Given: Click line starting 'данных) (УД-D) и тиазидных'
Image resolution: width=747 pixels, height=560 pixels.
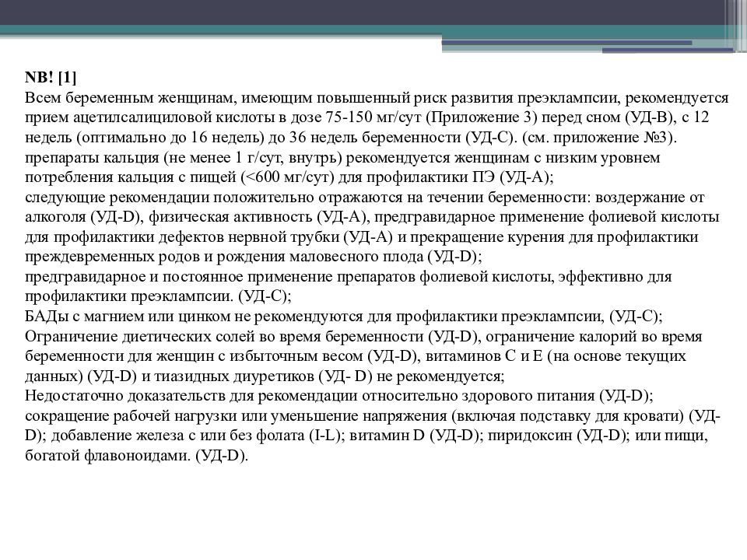Looking at the screenshot, I should [265, 376].
